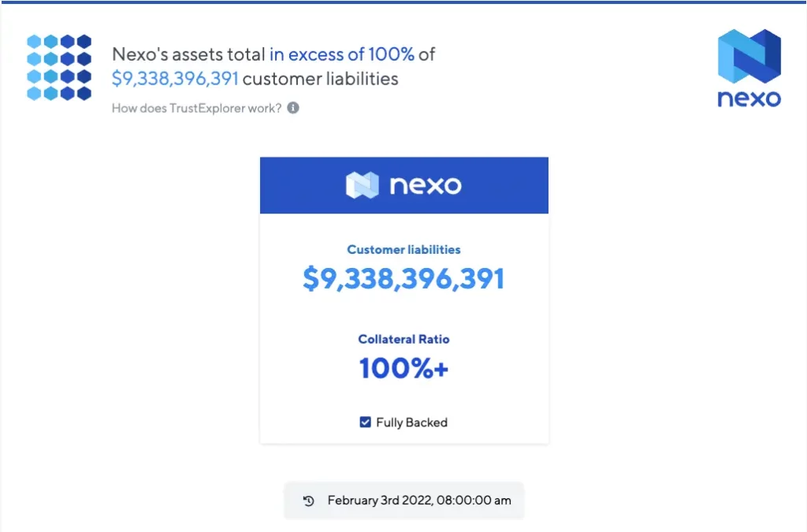Click the history clock icon beside the date
The width and height of the screenshot is (807, 532).
tap(309, 500)
